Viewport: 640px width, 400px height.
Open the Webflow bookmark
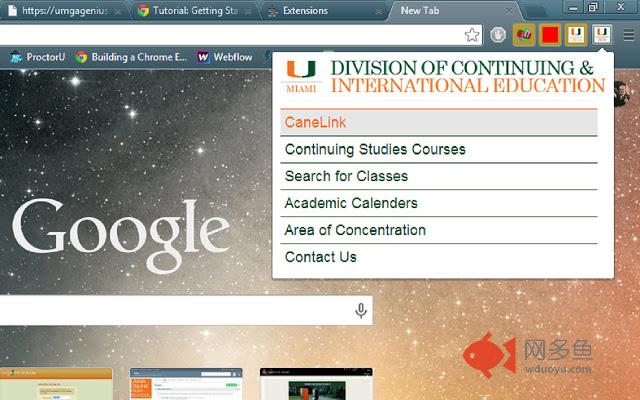(224, 57)
